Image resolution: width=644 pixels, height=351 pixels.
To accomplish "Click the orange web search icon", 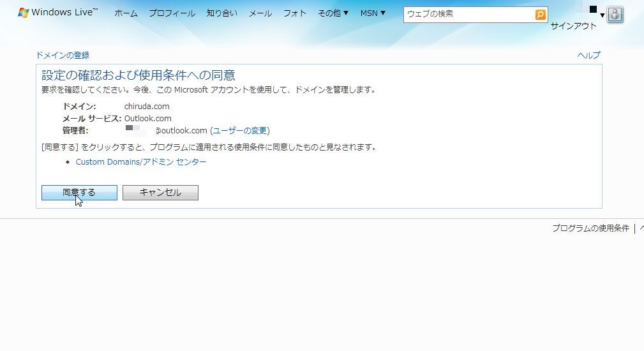I will point(541,15).
